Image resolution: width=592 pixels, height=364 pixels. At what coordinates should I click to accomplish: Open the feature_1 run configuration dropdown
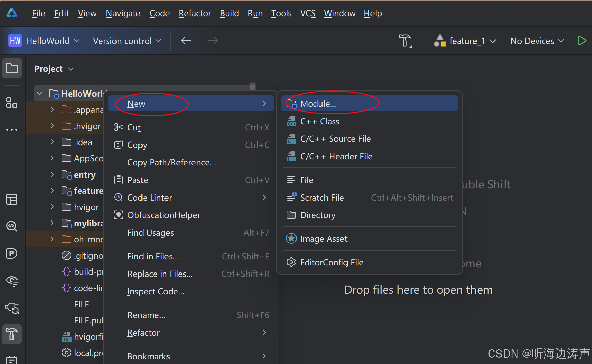point(465,41)
